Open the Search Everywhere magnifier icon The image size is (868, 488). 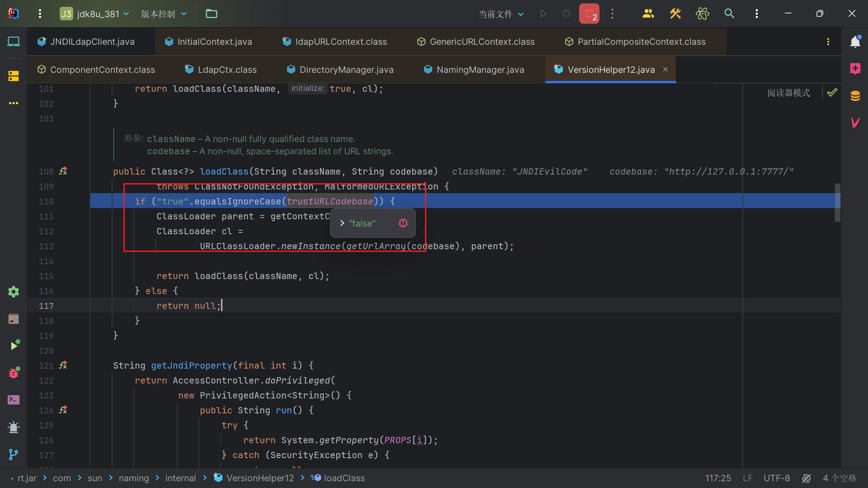(729, 14)
